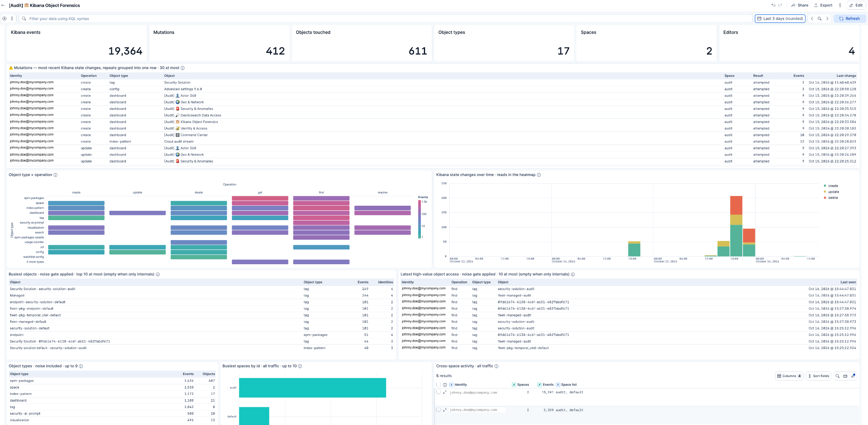The image size is (868, 425).
Task: Open the Last 3 days date picker
Action: point(780,19)
